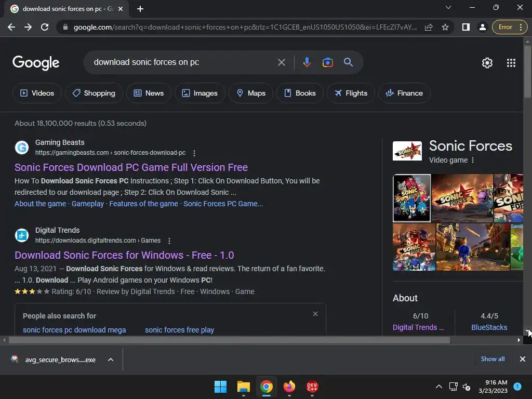This screenshot has width=532, height=399.
Task: Open the Chrome profile icon
Action: pyautogui.click(x=482, y=27)
